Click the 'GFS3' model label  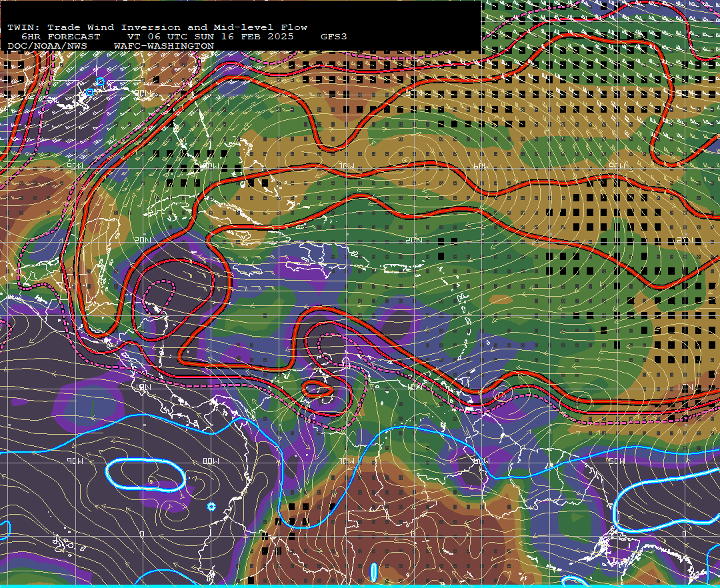coord(334,37)
